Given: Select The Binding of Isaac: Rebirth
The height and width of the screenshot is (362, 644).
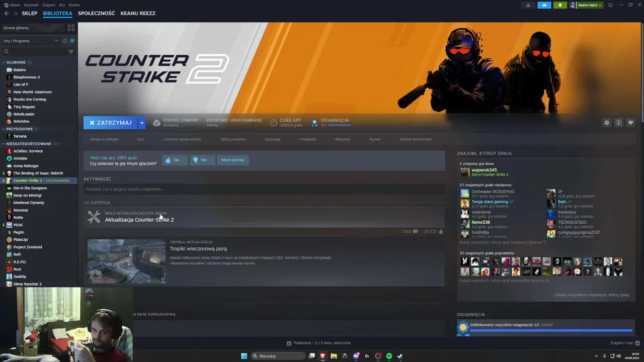Looking at the screenshot, I should coord(39,173).
